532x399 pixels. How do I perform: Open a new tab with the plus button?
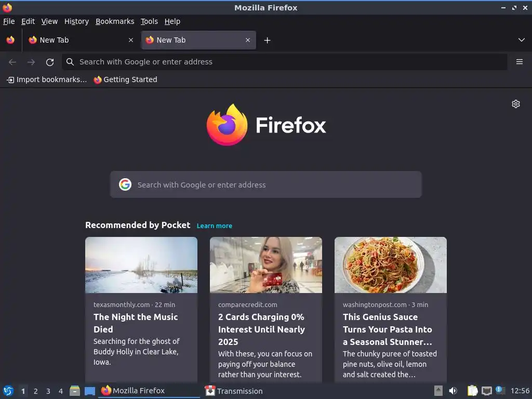click(x=268, y=41)
